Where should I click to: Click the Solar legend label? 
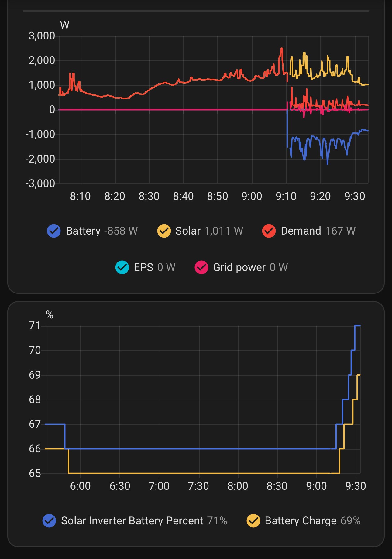(x=188, y=231)
